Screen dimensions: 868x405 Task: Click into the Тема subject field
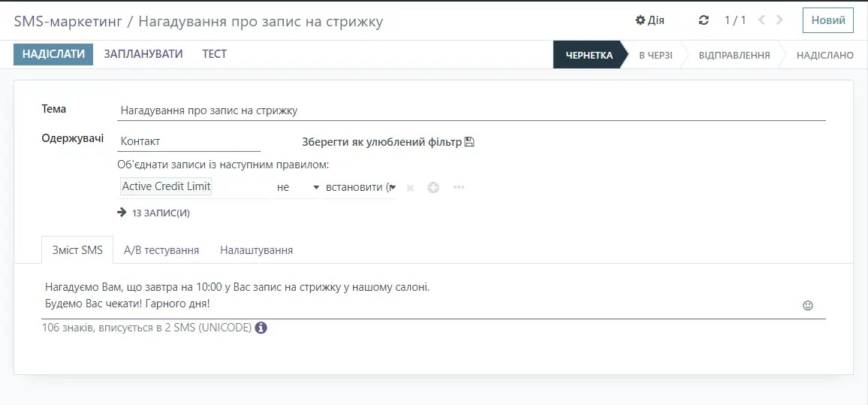click(472, 110)
